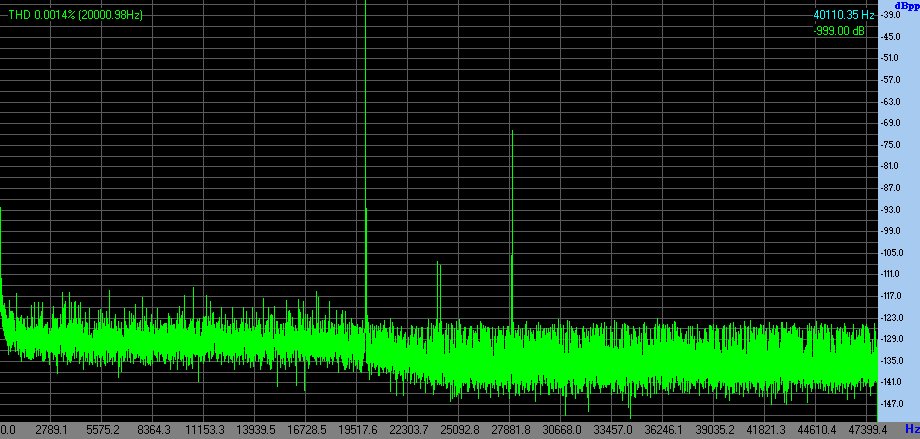This screenshot has width=920, height=439.
Task: Click the 0.0 frequency axis label
Action: point(8,430)
